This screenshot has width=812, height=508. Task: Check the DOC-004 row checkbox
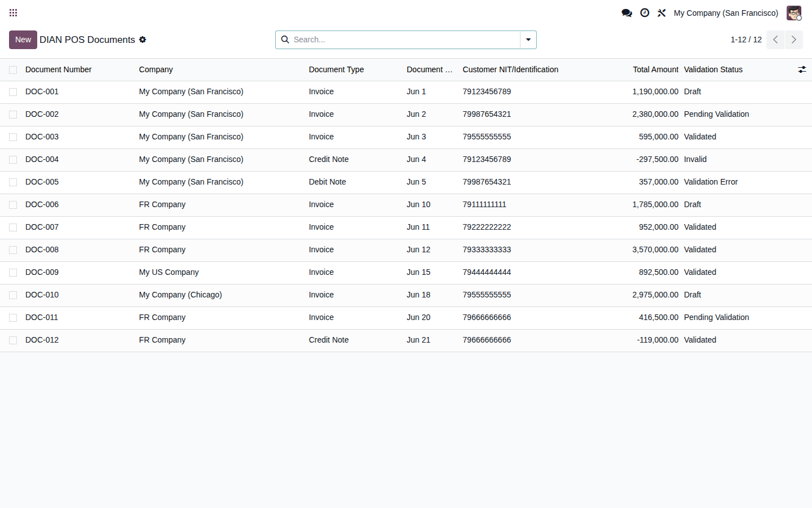(x=13, y=160)
